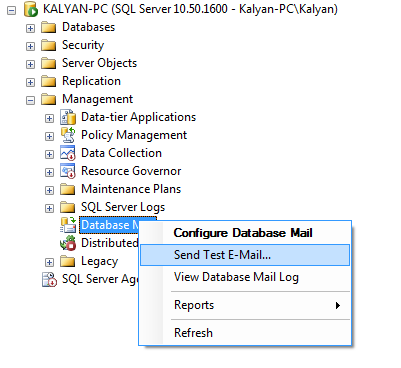The image size is (401, 368).
Task: Select the Databases tree label
Action: coord(88,27)
